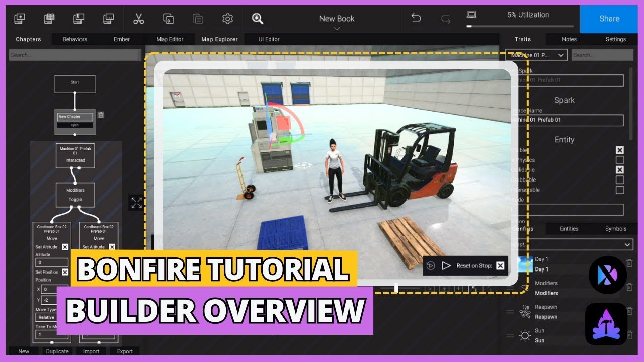This screenshot has height=362, width=644.
Task: Click the Respawn row drag handle
Action: pos(510,312)
